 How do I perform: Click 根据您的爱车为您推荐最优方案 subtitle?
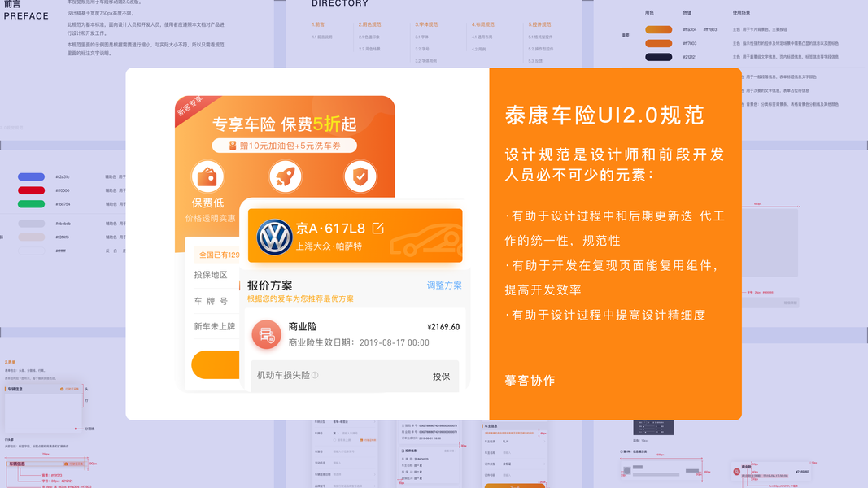[300, 298]
